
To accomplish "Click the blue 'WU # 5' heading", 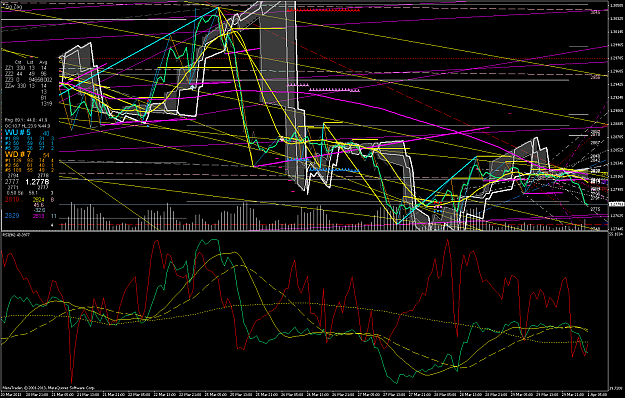I will click(x=18, y=133).
